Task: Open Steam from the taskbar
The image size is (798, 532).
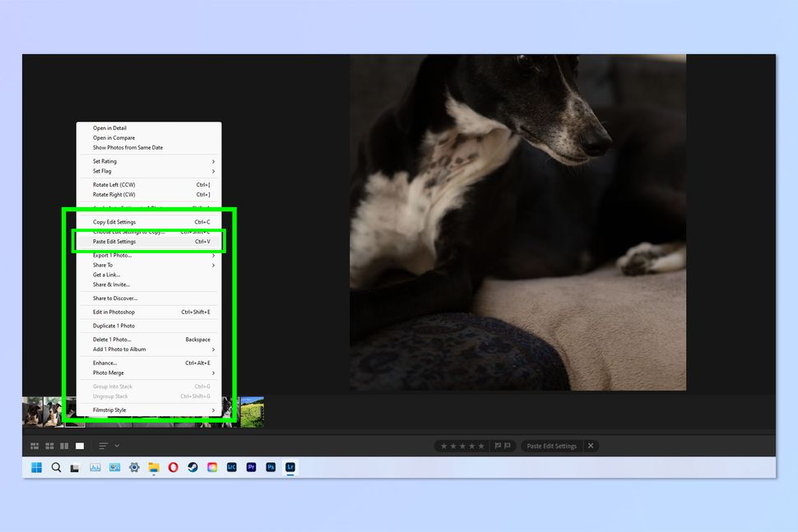Action: pyautogui.click(x=192, y=467)
